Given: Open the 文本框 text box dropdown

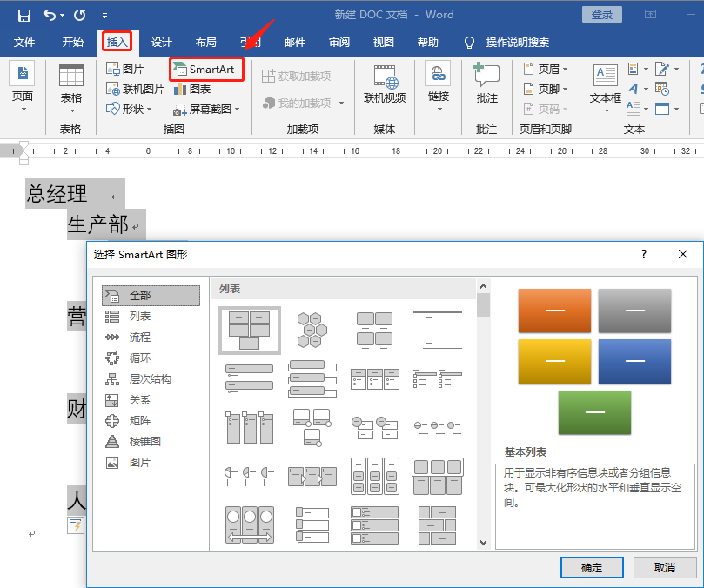Looking at the screenshot, I should (x=606, y=89).
